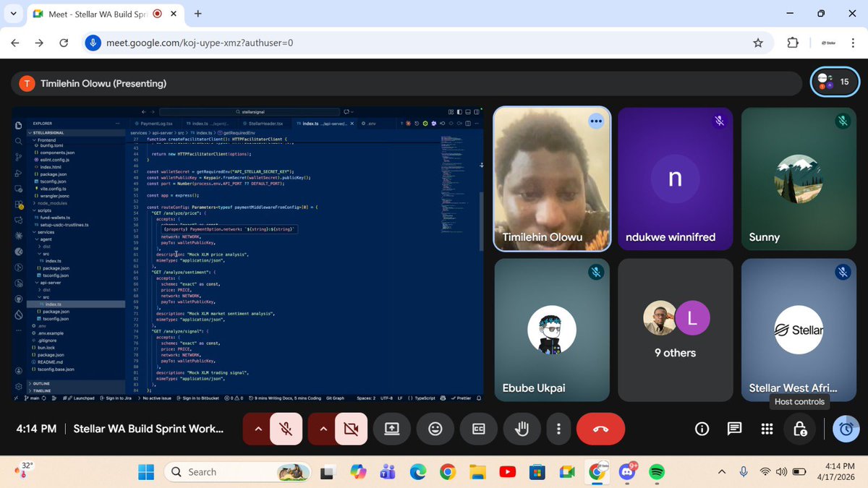
Task: Click the Present now screen share icon
Action: 391,429
